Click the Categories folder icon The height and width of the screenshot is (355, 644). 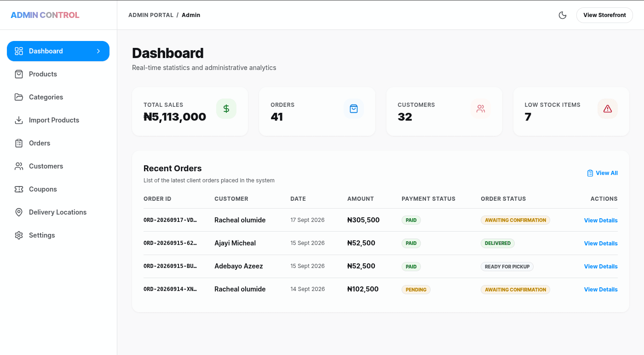pos(19,97)
